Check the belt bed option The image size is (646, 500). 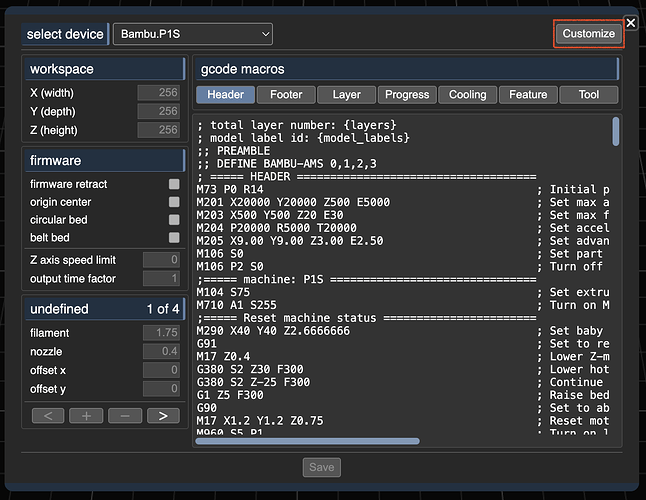174,238
